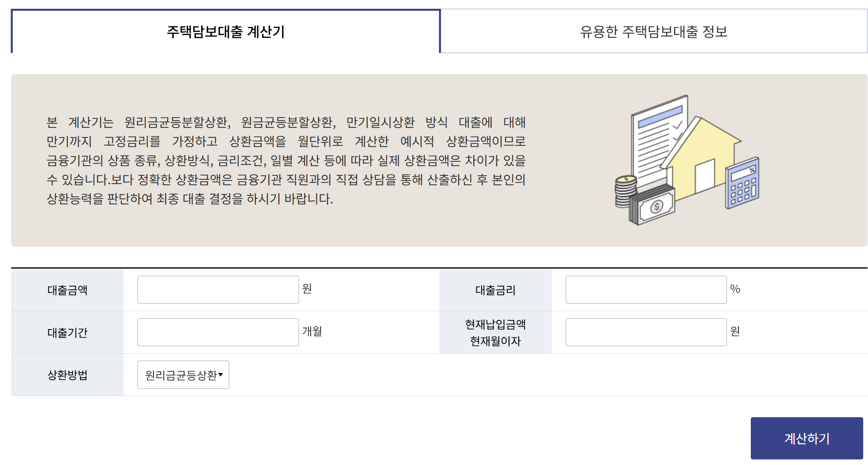Click the 대출금리 interest rate input field
Viewport: 868px width, 465px height.
pyautogui.click(x=645, y=290)
